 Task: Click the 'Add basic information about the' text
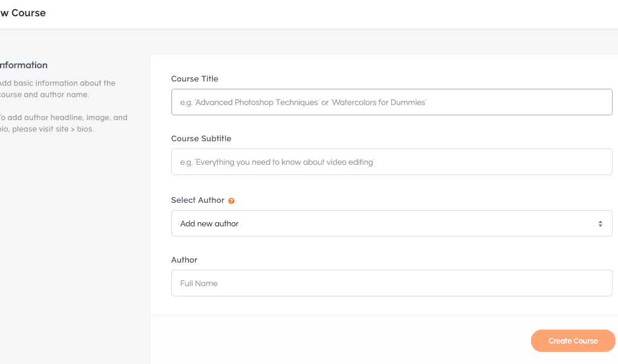pyautogui.click(x=57, y=83)
